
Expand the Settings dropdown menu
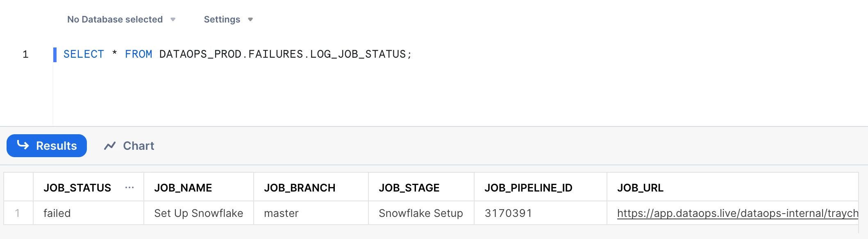(x=228, y=20)
